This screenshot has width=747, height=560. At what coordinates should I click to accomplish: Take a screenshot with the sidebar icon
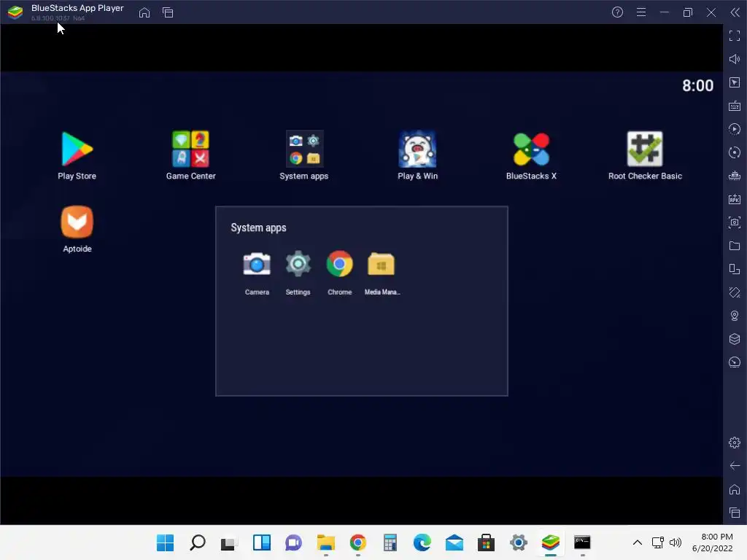pyautogui.click(x=735, y=222)
